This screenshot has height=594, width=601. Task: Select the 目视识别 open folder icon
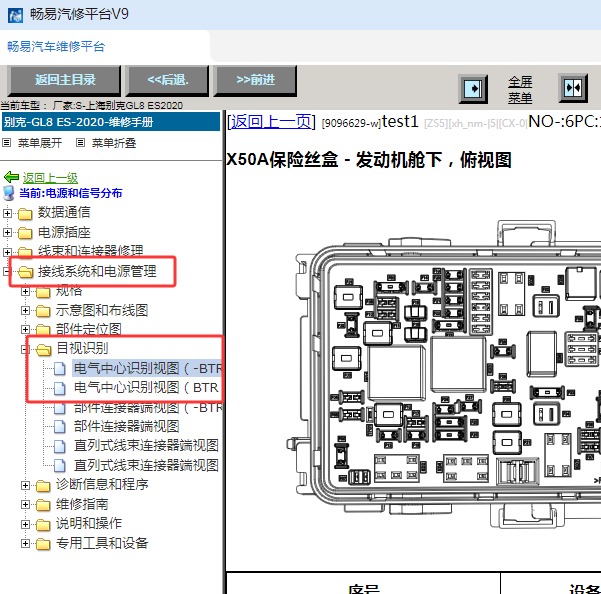point(44,350)
